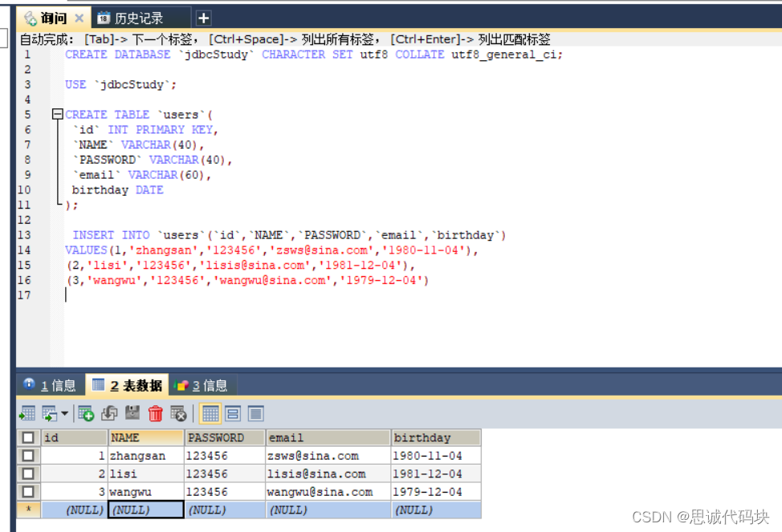Click the birthday cell '1980-11-04'
Image resolution: width=782 pixels, height=532 pixels.
click(437, 456)
